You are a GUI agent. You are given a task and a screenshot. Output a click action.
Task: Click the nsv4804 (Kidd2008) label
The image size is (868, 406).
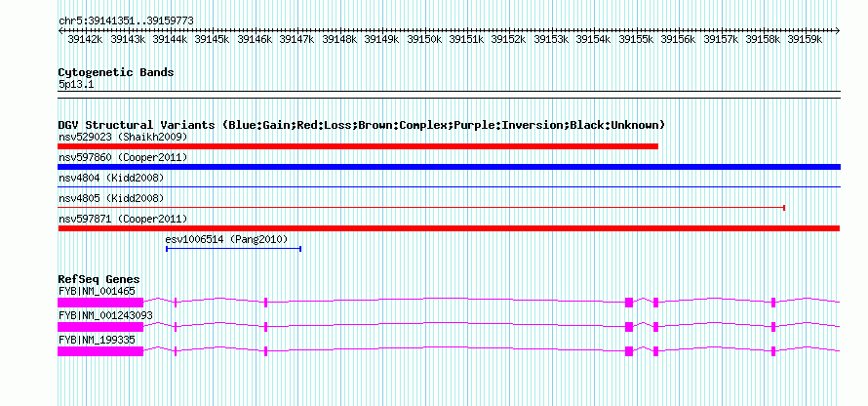[111, 178]
